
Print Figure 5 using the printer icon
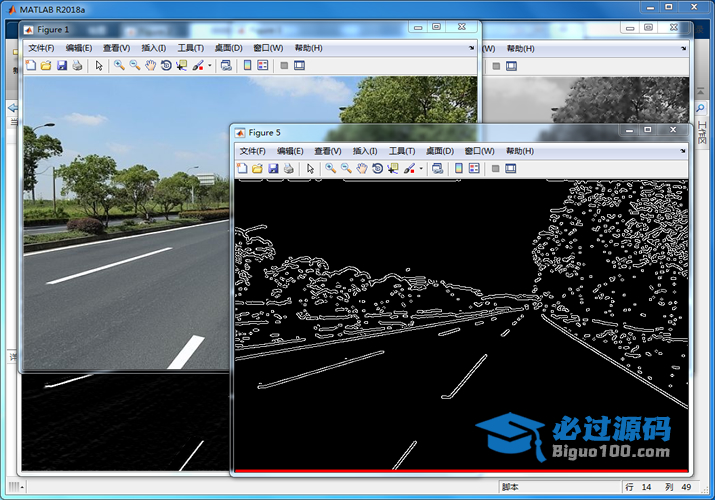pos(289,169)
